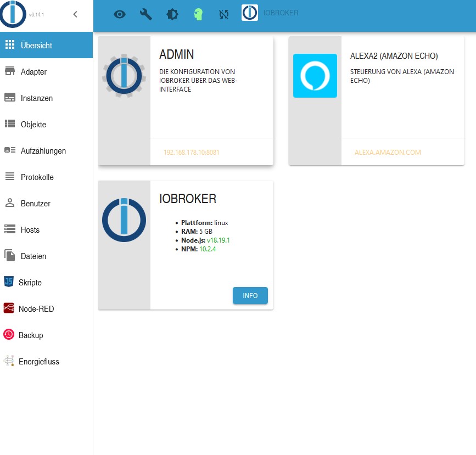The height and width of the screenshot is (455, 476).
Task: Click the Backup clock icon
Action: click(8, 334)
